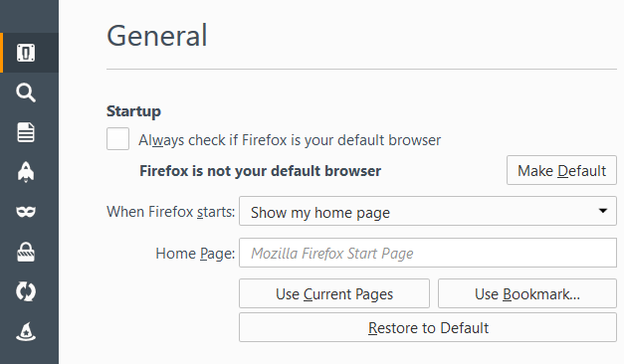Expand the 'Show my home page' dropdown

(428, 211)
